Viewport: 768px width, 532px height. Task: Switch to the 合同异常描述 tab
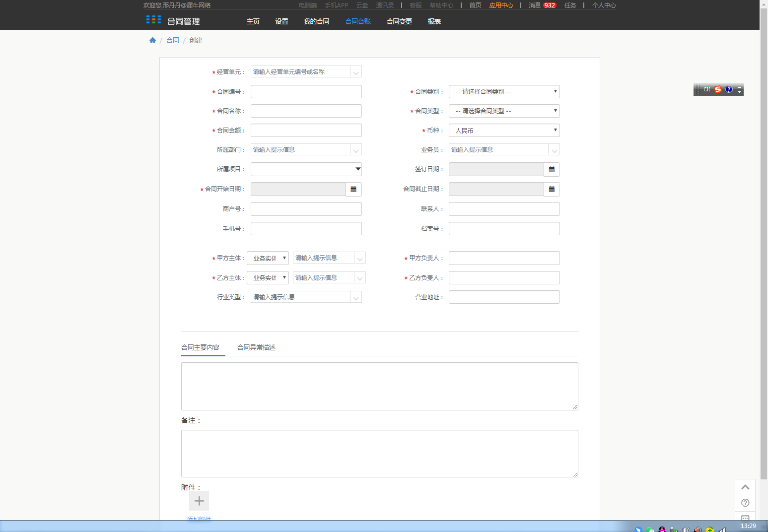click(256, 347)
